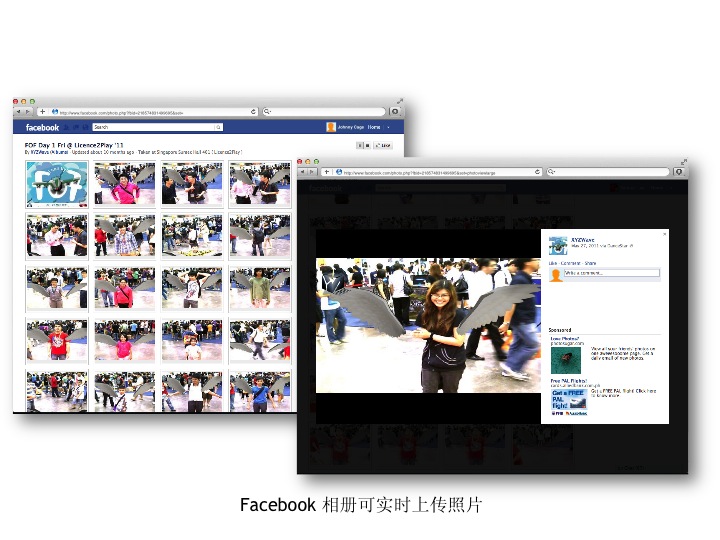Open blue-shirt person thumbnail in bottom row

(260, 391)
